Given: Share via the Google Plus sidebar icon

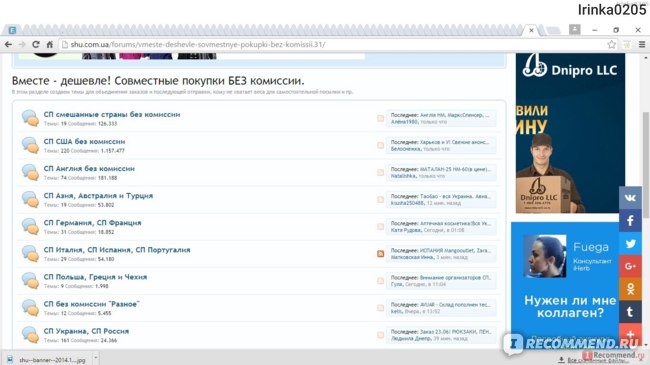Looking at the screenshot, I should pyautogui.click(x=631, y=266).
